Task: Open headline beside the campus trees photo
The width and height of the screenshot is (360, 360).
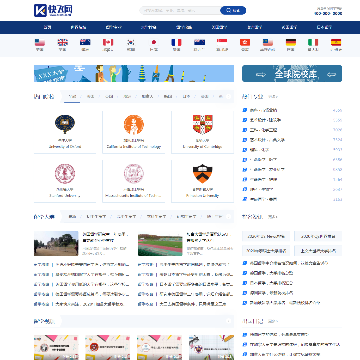Action: click(x=105, y=237)
